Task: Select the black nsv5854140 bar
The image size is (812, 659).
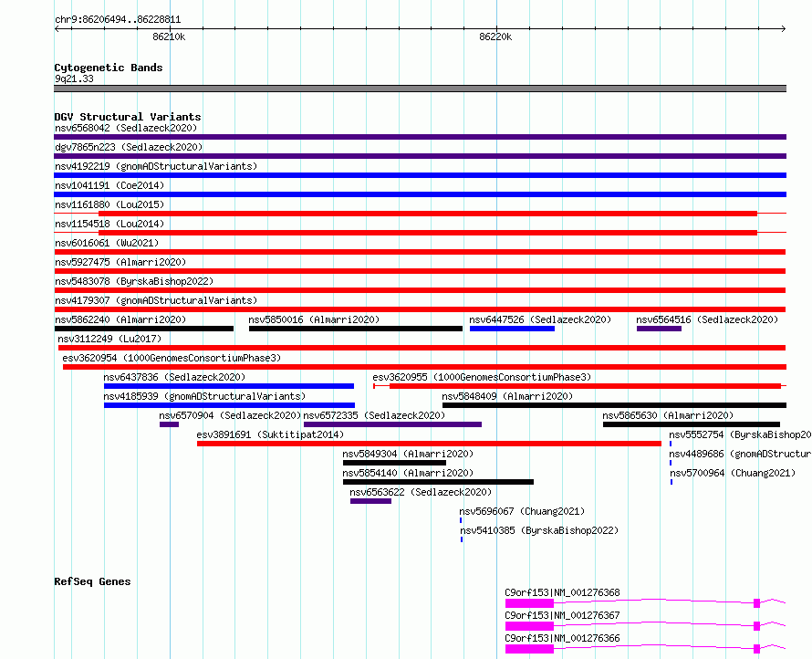Action: 438,482
